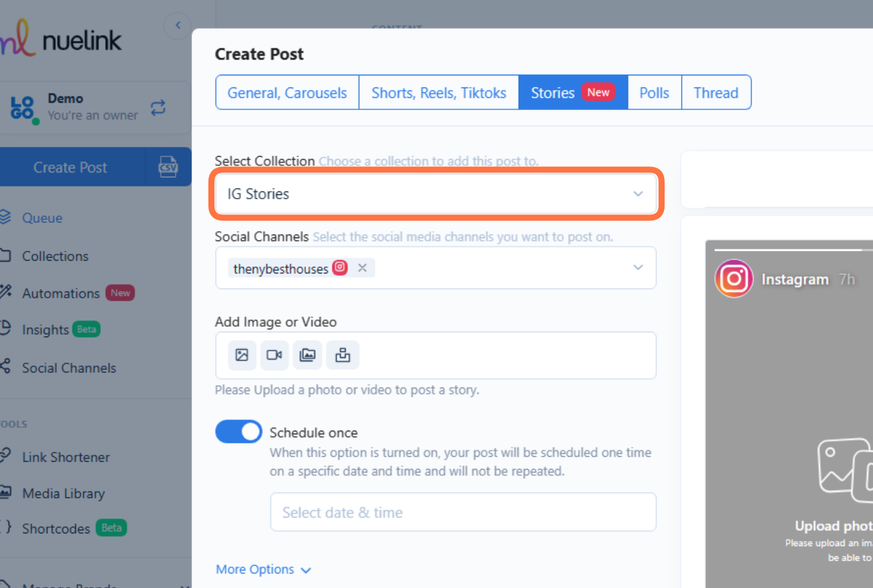Screen dimensions: 873x588
Task: Open Insights from the sidebar
Action: (45, 329)
